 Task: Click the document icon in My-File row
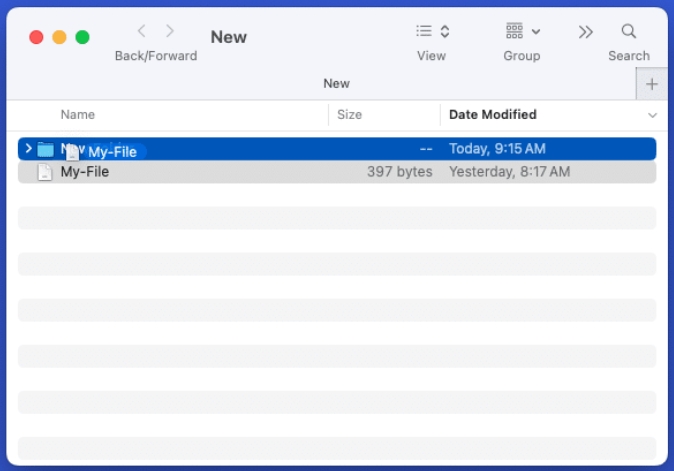tap(45, 172)
